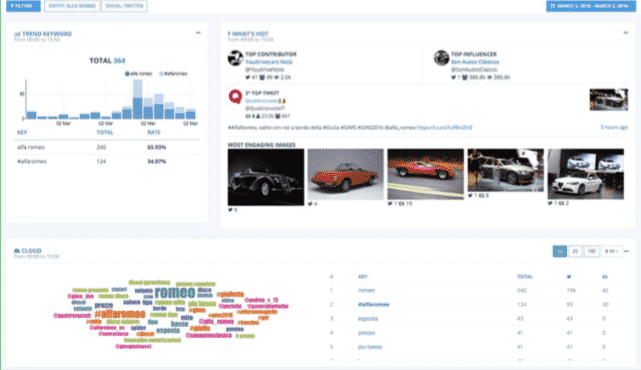Select the alfa romeo row in trend table
This screenshot has height=370, width=641.
[x=107, y=147]
